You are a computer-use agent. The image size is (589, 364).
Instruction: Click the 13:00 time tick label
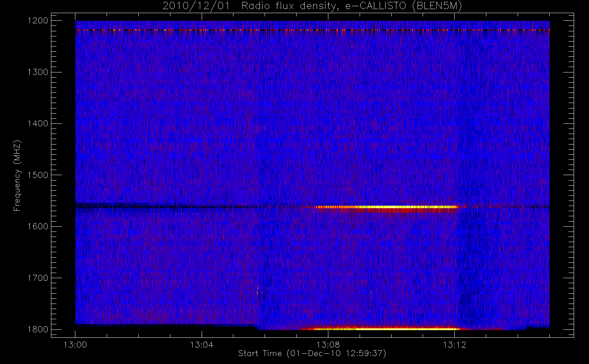coord(75,344)
